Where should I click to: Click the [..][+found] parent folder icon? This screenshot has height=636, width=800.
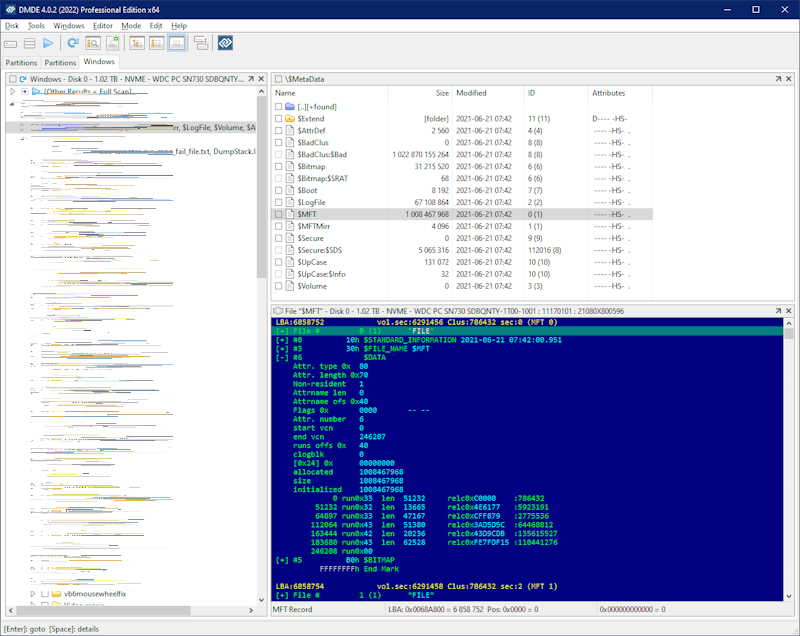tap(290, 107)
